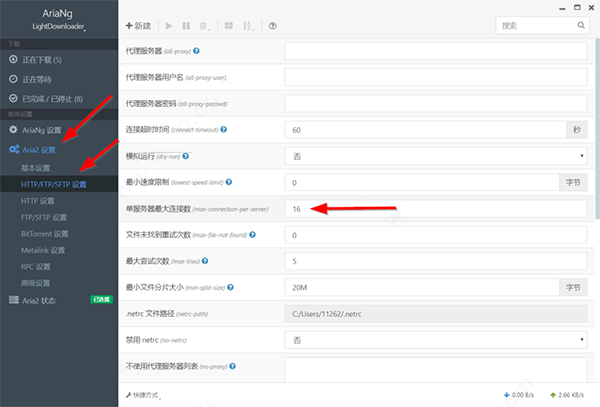Screen dimensions: 600x407
Task: Click the 正在等待 clock icon
Action: coord(13,79)
